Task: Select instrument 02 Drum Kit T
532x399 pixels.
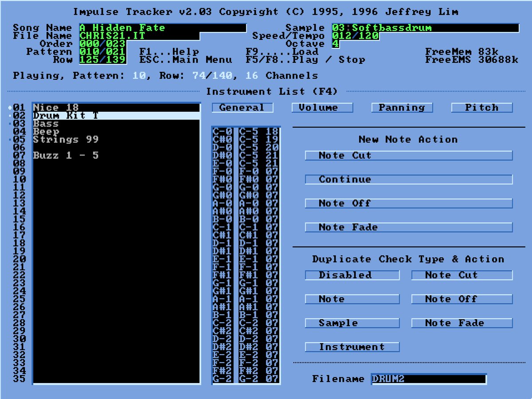Action: (x=116, y=116)
